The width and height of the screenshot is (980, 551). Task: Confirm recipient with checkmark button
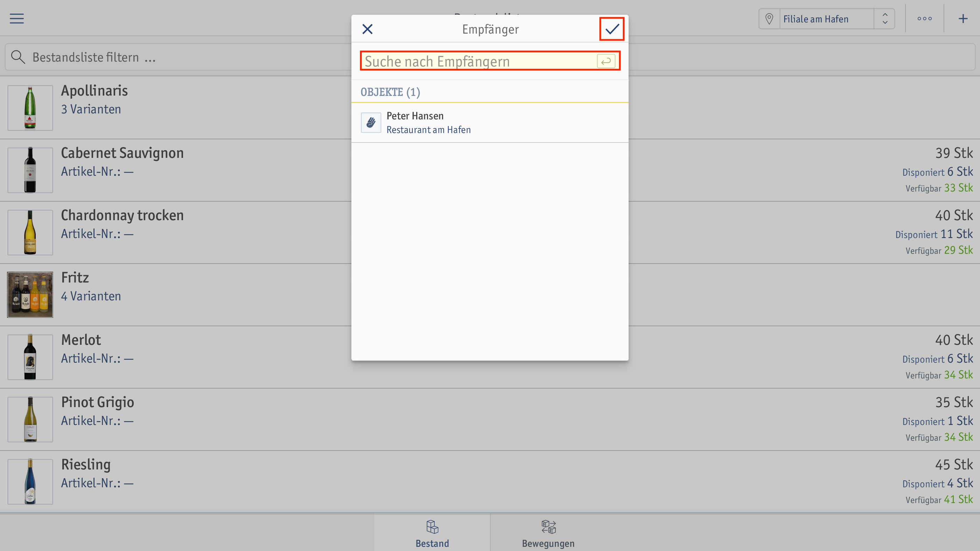612,29
